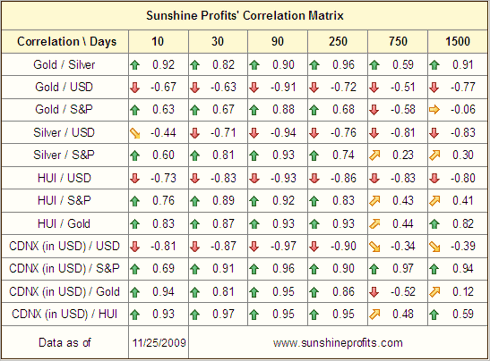Click the CDNX (in USD) / S&P row label

(x=64, y=269)
